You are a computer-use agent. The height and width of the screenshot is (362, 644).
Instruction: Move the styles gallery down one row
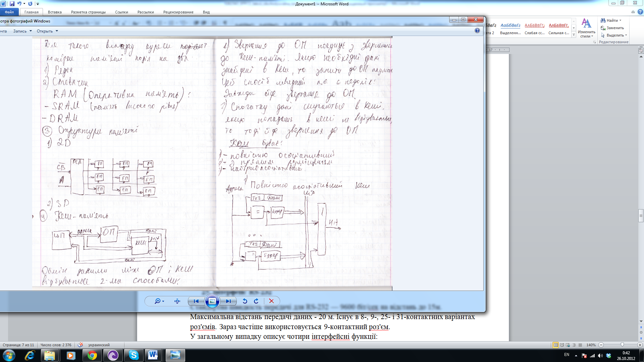point(574,28)
